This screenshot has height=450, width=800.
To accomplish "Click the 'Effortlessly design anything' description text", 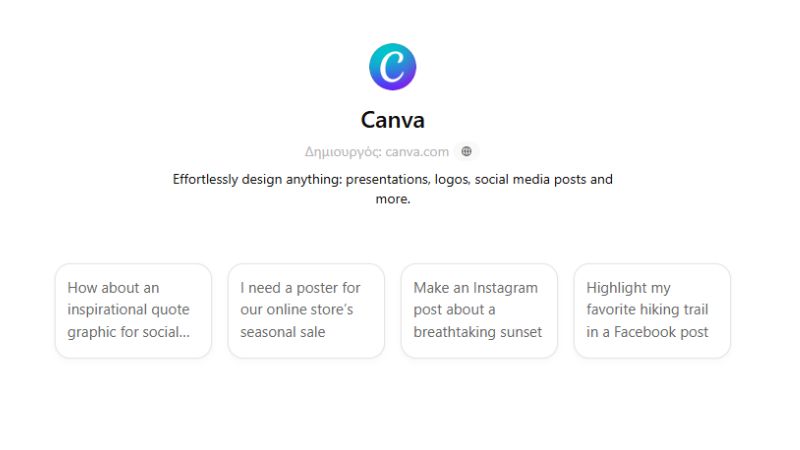I will click(x=392, y=189).
